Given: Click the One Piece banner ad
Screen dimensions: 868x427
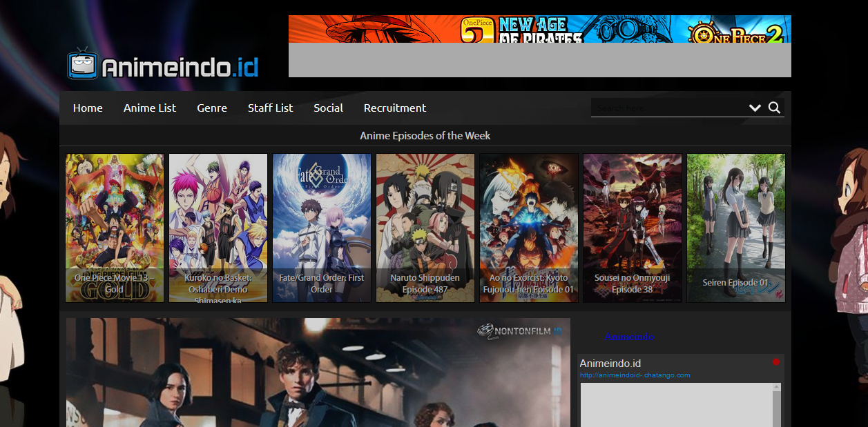Looking at the screenshot, I should pyautogui.click(x=540, y=29).
